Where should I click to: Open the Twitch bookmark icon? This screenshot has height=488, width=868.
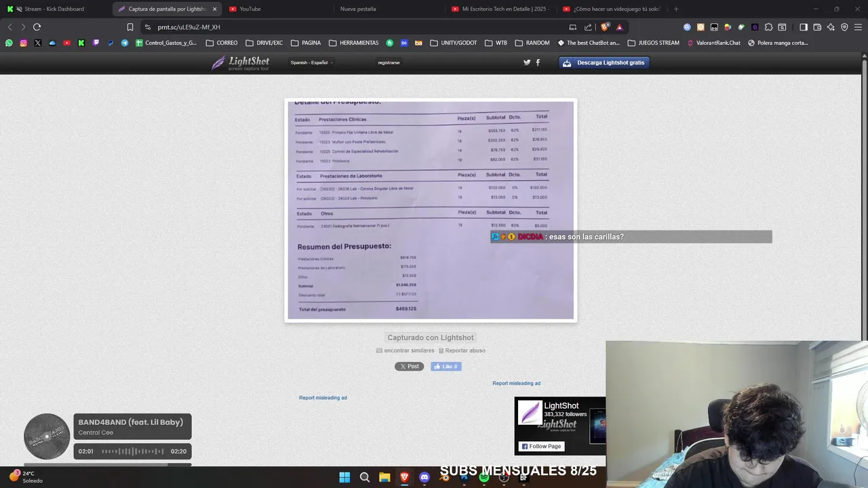(96, 43)
